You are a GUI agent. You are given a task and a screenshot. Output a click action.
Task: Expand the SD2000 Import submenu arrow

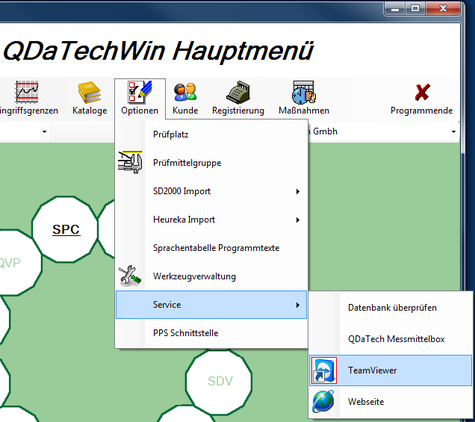click(298, 191)
